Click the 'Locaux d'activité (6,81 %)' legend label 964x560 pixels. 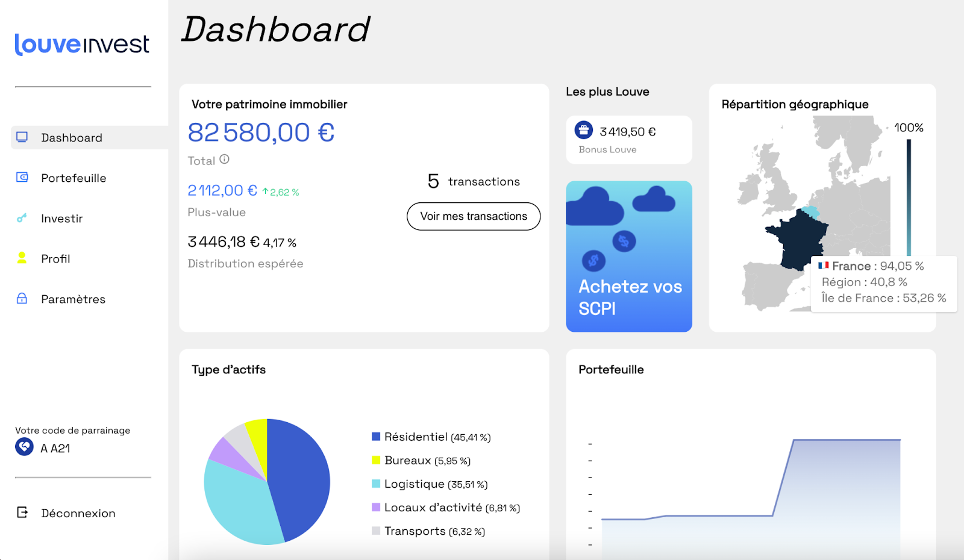(x=452, y=507)
